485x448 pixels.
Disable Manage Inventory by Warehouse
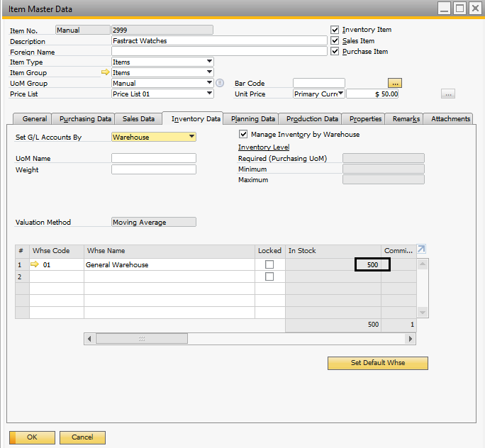tap(244, 134)
